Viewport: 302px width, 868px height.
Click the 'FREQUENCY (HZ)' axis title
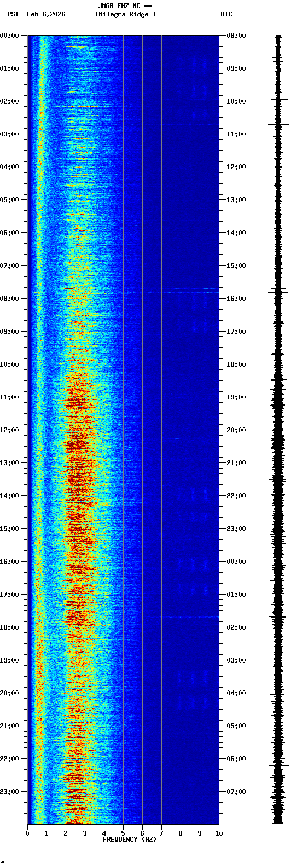pos(130,840)
